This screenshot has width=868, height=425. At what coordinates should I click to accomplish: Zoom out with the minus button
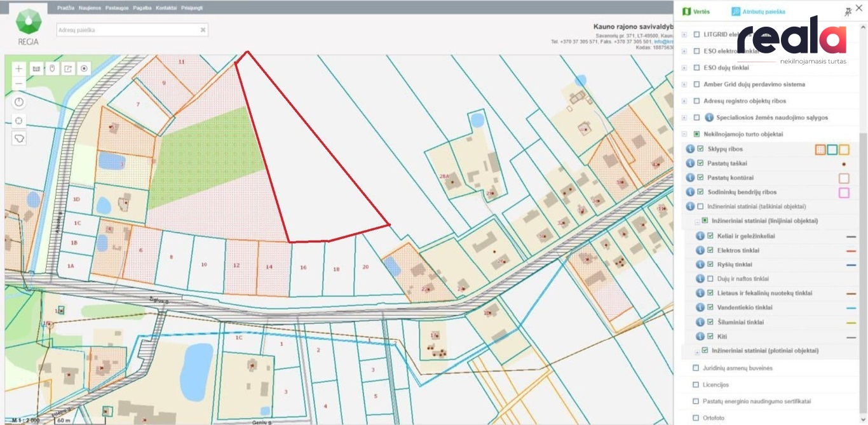(x=19, y=83)
